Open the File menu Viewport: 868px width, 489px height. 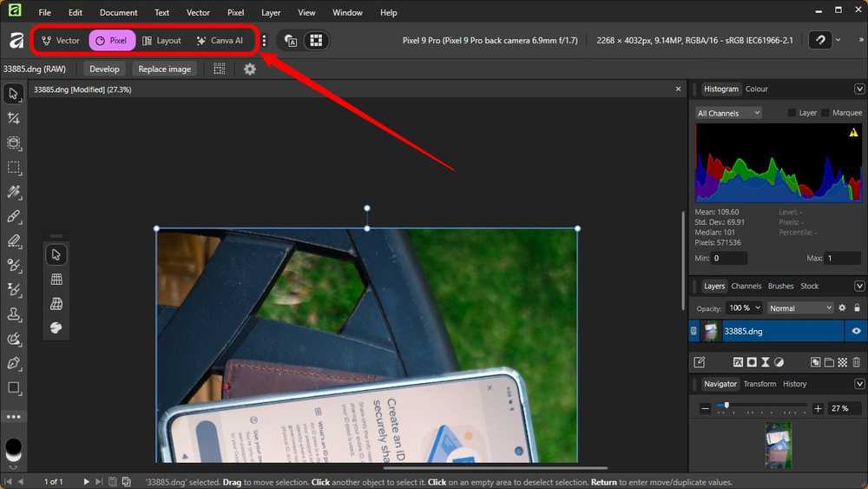pos(45,12)
